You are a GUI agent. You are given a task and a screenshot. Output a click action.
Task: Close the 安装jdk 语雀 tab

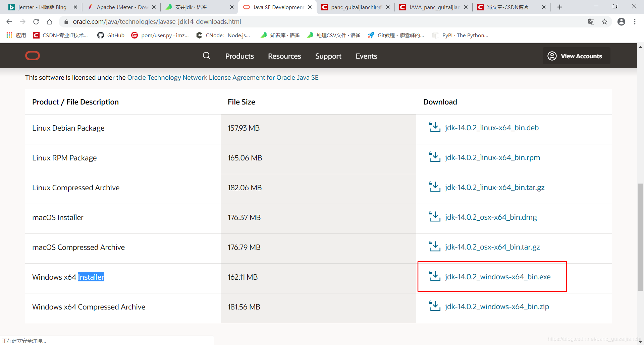pyautogui.click(x=232, y=7)
